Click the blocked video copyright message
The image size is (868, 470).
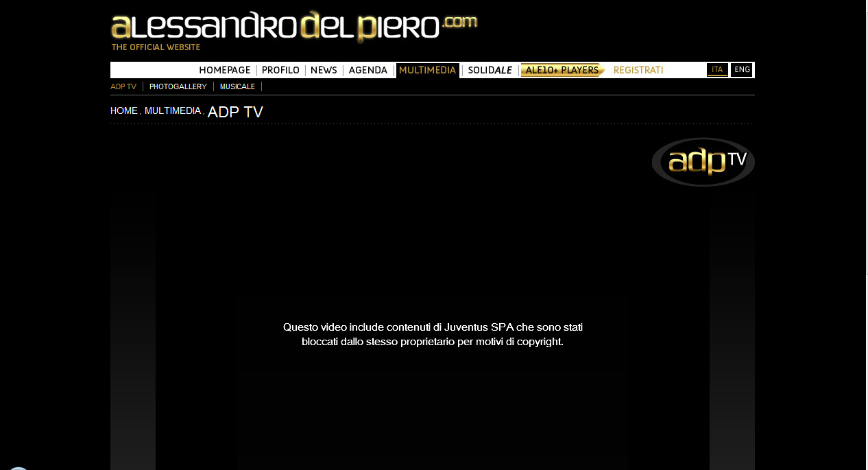[x=433, y=334]
